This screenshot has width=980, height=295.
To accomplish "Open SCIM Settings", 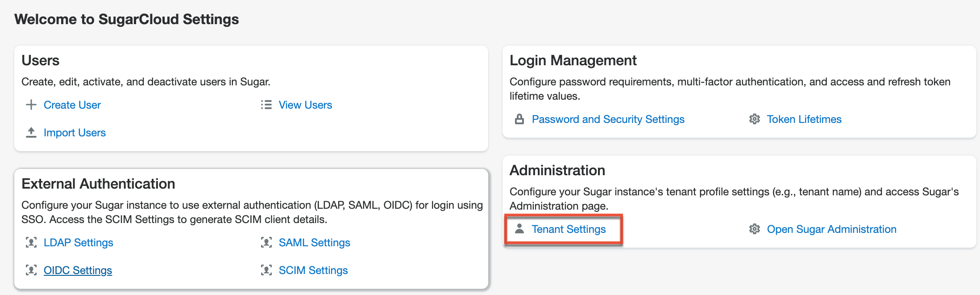I will (313, 270).
